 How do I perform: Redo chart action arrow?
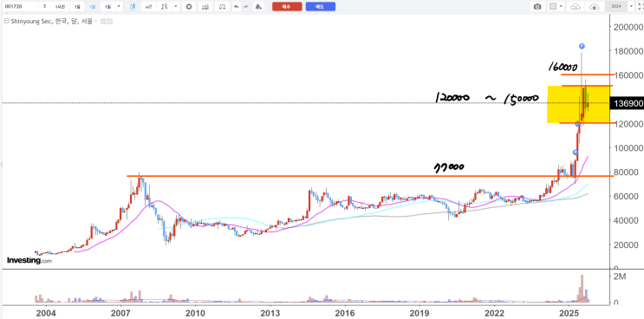pos(245,7)
